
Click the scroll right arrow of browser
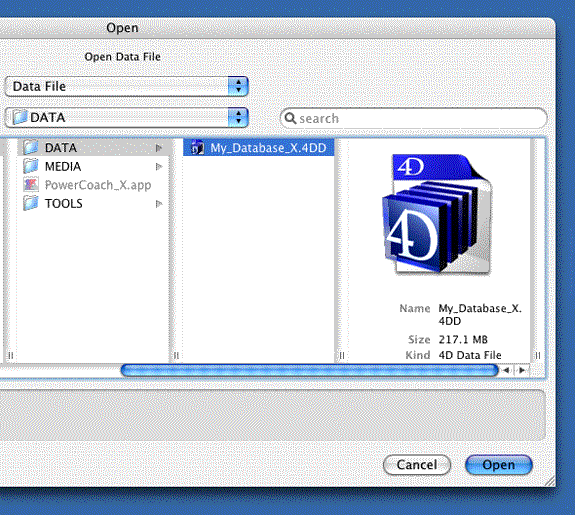tap(522, 370)
